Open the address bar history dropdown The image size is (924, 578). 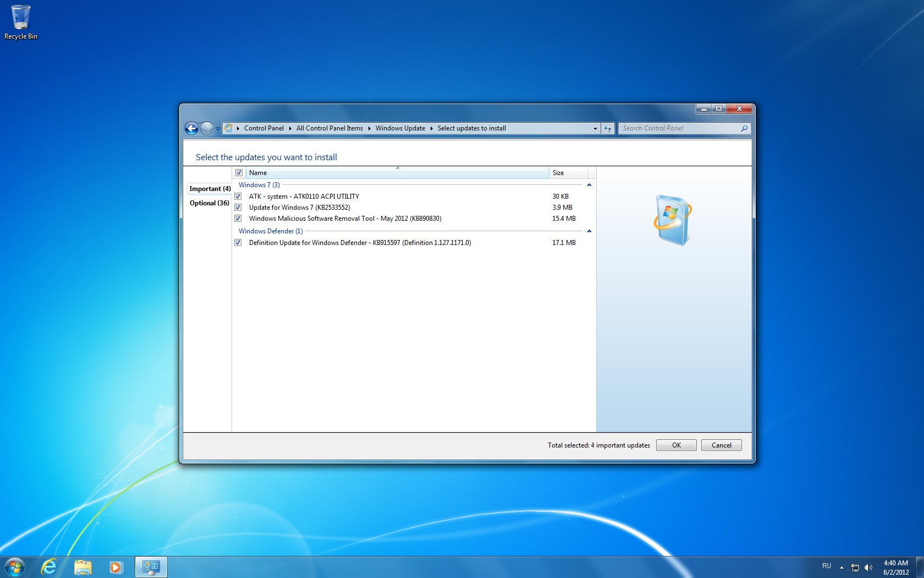tap(595, 129)
